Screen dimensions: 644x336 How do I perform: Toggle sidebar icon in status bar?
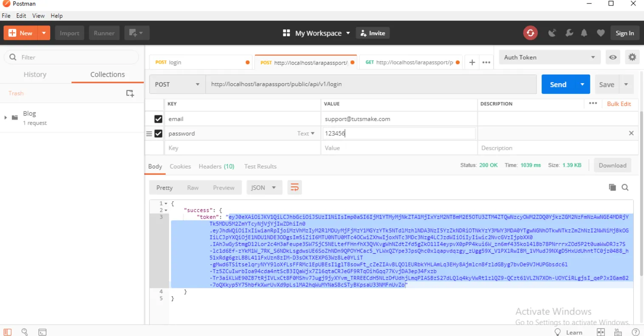(8, 332)
